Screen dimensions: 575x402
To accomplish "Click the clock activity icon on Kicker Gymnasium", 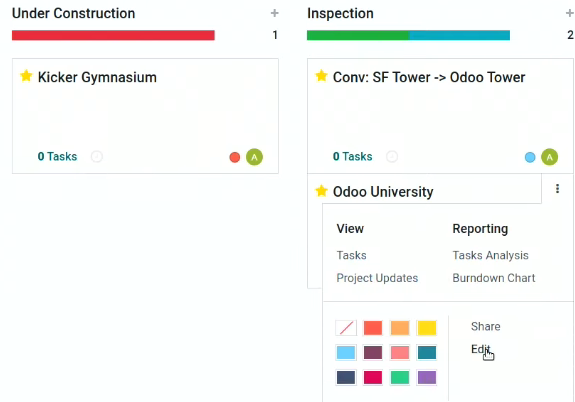I will click(x=97, y=157).
